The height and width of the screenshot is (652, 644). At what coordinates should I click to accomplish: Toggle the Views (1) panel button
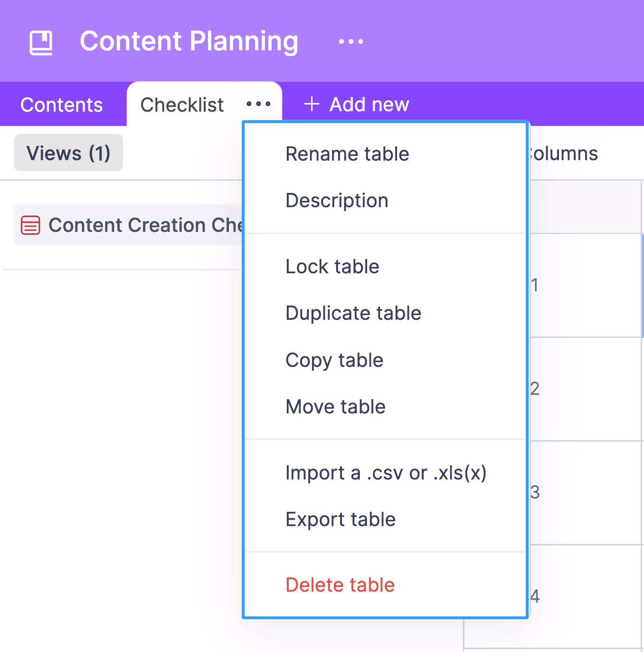click(x=68, y=153)
